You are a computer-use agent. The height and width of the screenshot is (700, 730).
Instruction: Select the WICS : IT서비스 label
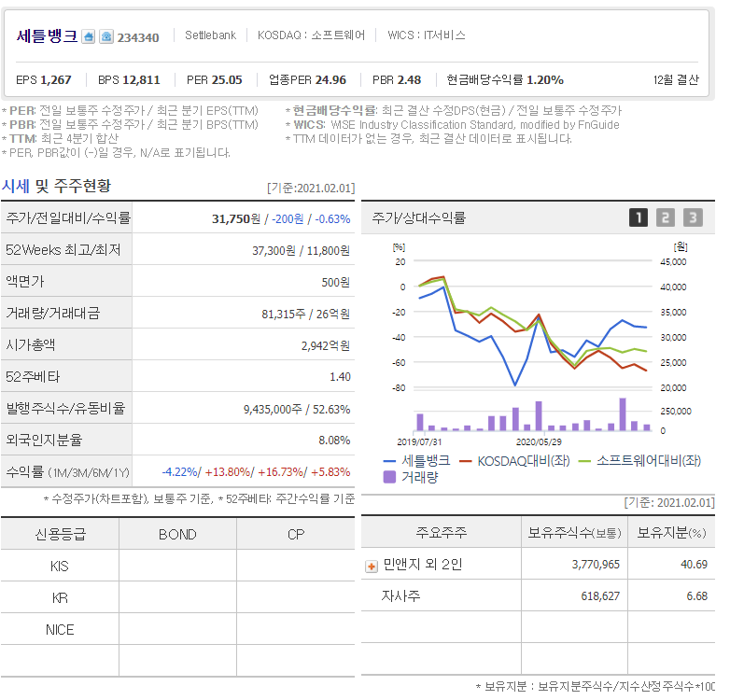point(426,35)
